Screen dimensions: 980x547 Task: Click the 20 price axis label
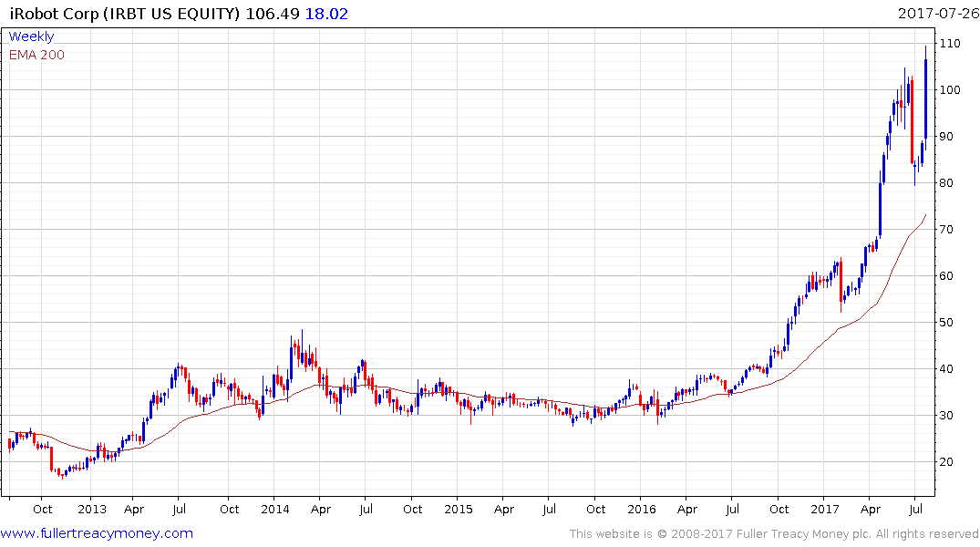pyautogui.click(x=946, y=462)
